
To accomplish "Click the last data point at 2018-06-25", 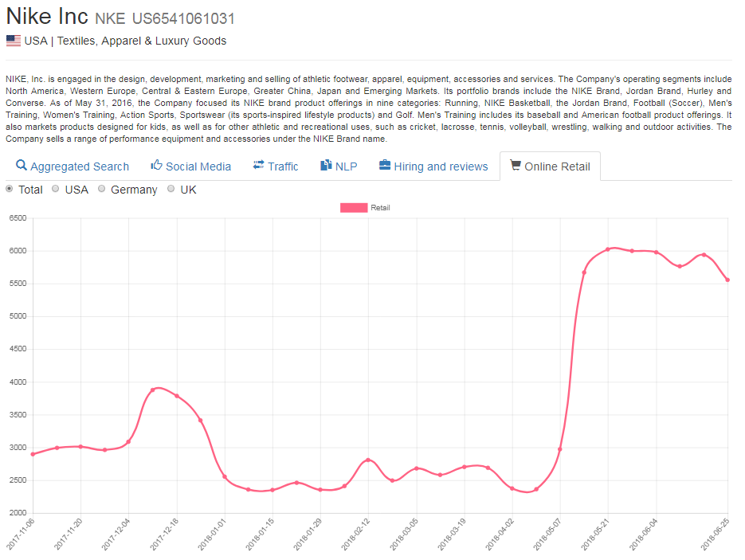I will point(727,280).
